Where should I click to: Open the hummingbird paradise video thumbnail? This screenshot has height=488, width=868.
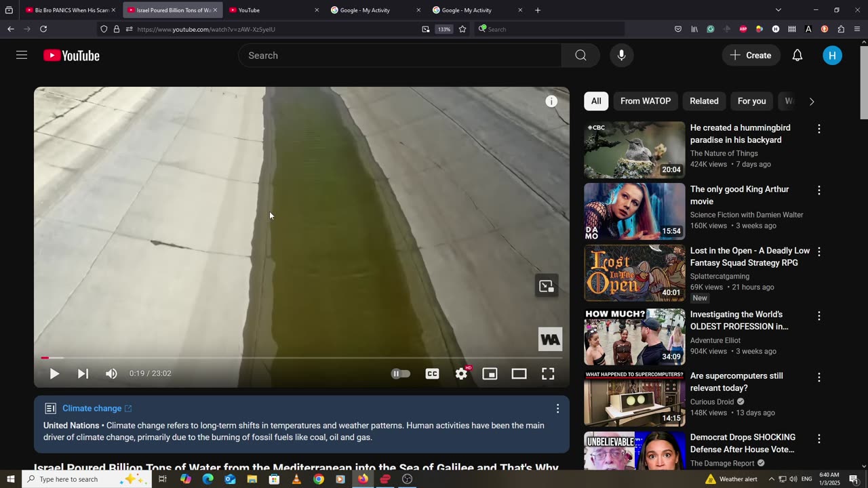[x=635, y=150]
